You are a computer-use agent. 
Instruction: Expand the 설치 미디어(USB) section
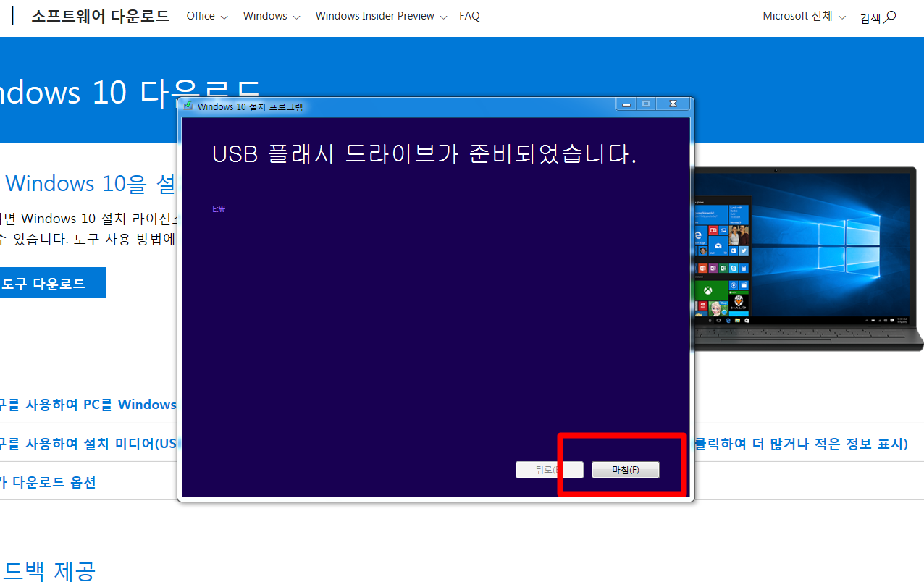(x=88, y=443)
